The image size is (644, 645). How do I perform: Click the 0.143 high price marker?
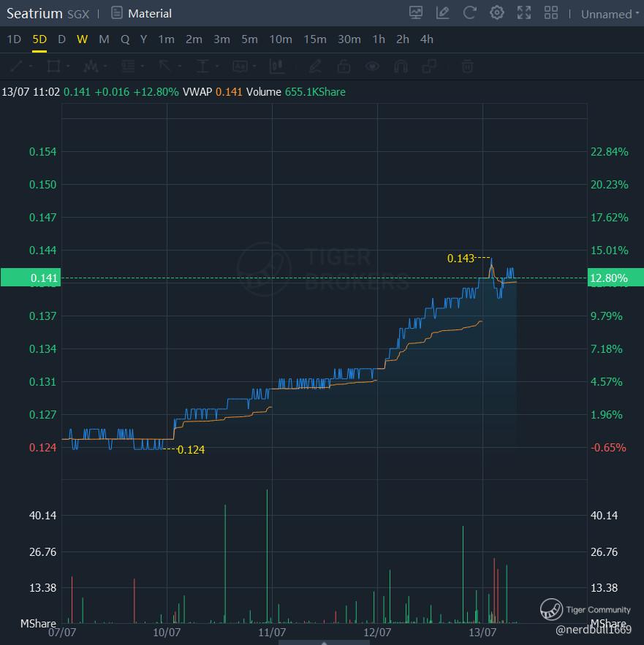(461, 259)
